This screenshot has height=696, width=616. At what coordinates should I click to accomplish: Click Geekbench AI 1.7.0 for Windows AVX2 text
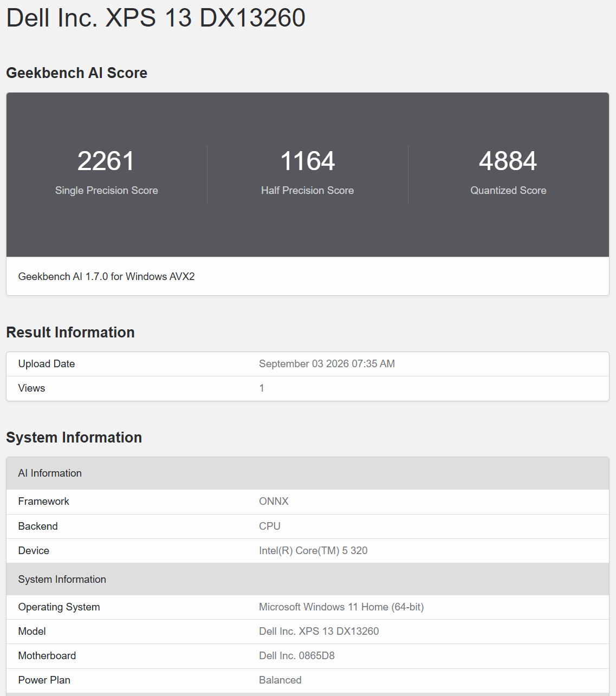tap(107, 276)
